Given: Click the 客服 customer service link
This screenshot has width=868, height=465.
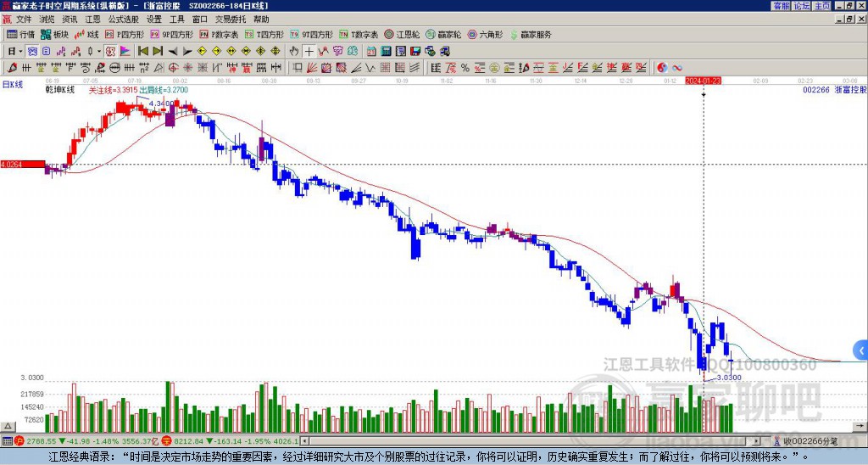Looking at the screenshot, I should (x=781, y=5).
